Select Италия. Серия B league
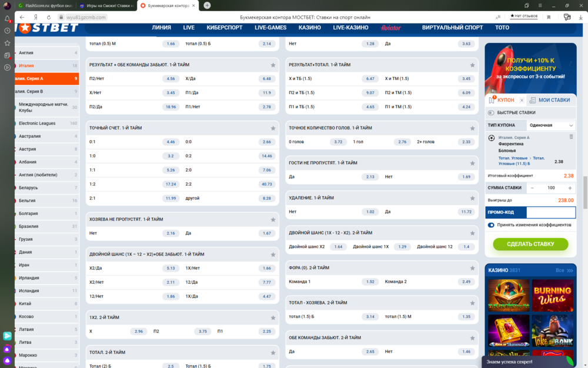 tap(47, 91)
